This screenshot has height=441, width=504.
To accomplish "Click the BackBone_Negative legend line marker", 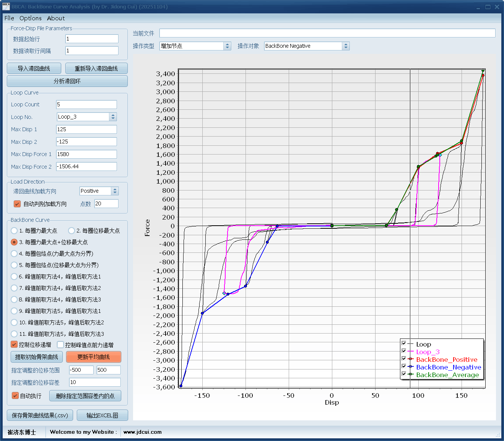I will click(411, 367).
